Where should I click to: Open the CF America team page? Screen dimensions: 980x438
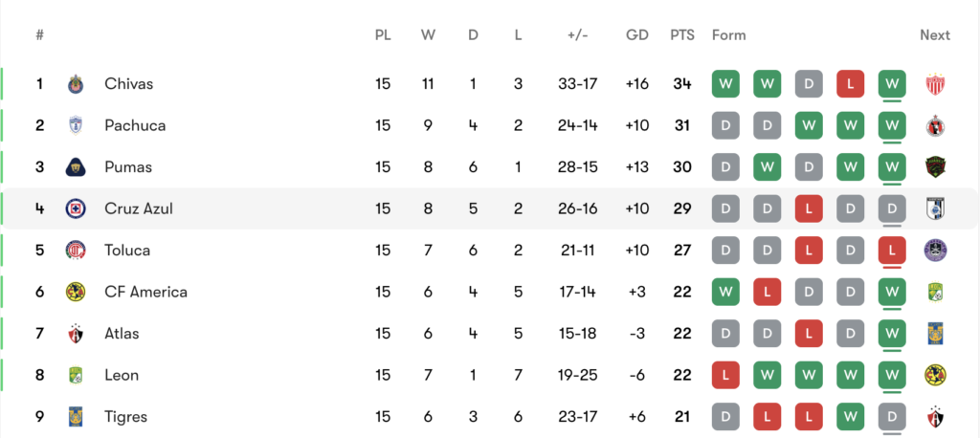[145, 292]
